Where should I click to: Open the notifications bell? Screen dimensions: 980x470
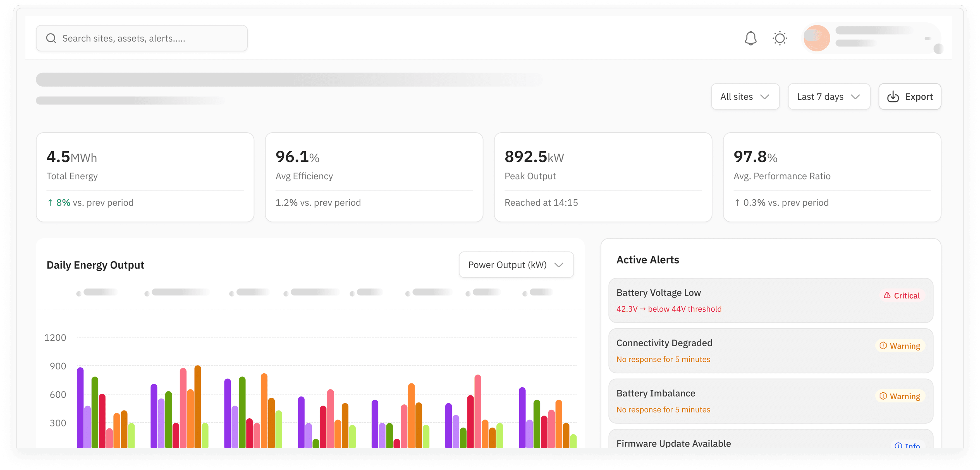(x=750, y=38)
